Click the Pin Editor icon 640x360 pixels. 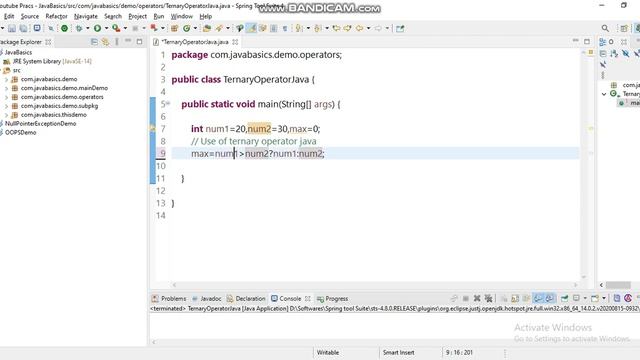pyautogui.click(x=400, y=28)
